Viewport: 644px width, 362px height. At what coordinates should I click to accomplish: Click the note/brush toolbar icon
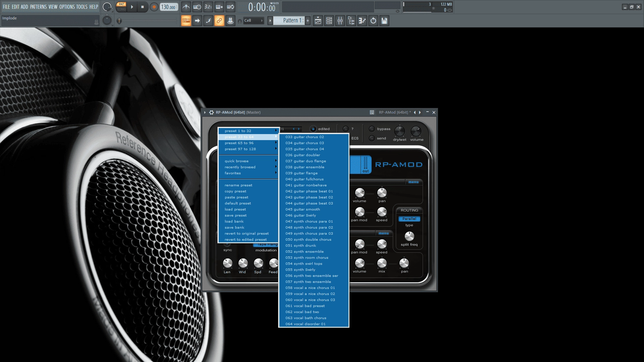tap(208, 21)
